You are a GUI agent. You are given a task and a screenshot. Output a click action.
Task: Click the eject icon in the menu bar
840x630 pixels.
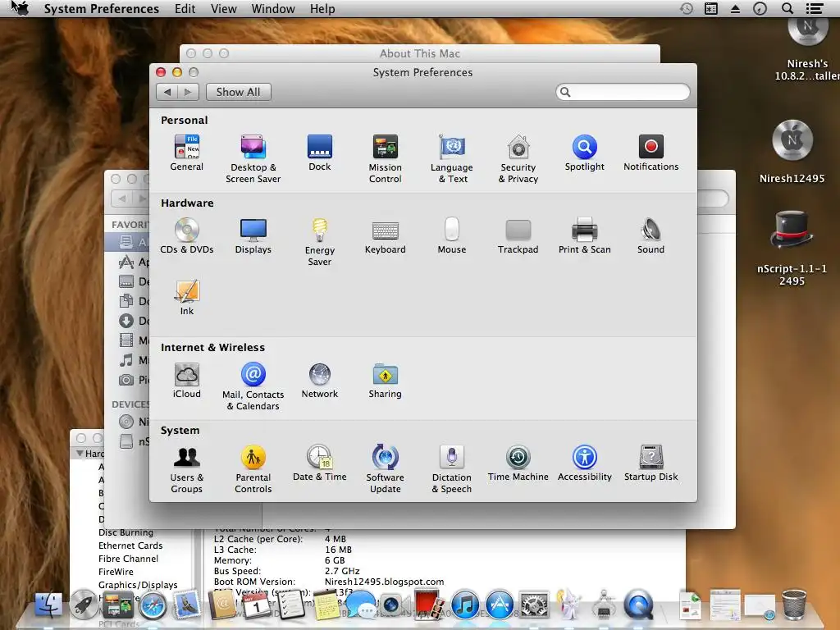click(x=736, y=8)
